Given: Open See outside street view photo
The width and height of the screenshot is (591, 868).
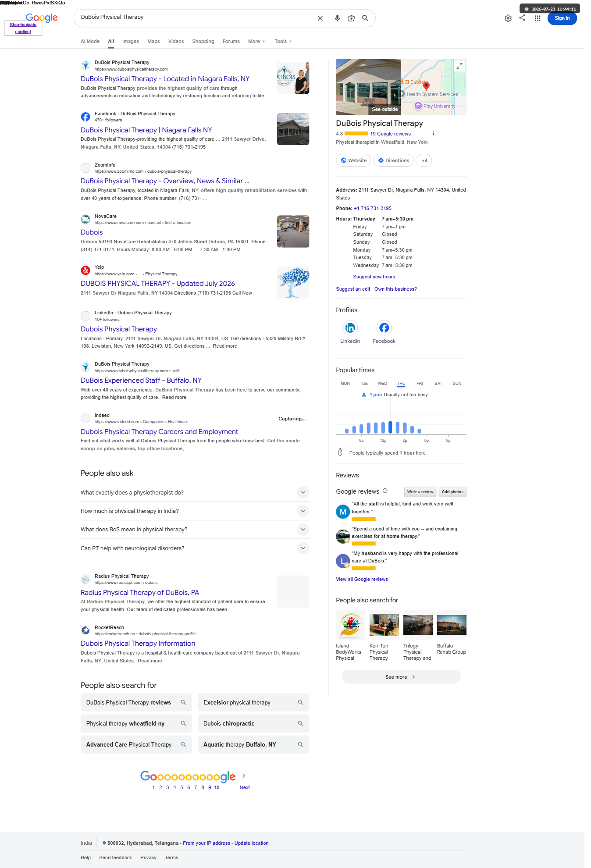Looking at the screenshot, I should (x=368, y=87).
